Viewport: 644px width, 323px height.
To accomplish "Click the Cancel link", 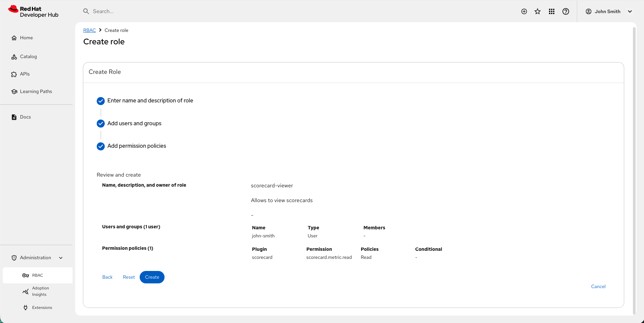I will [x=598, y=286].
